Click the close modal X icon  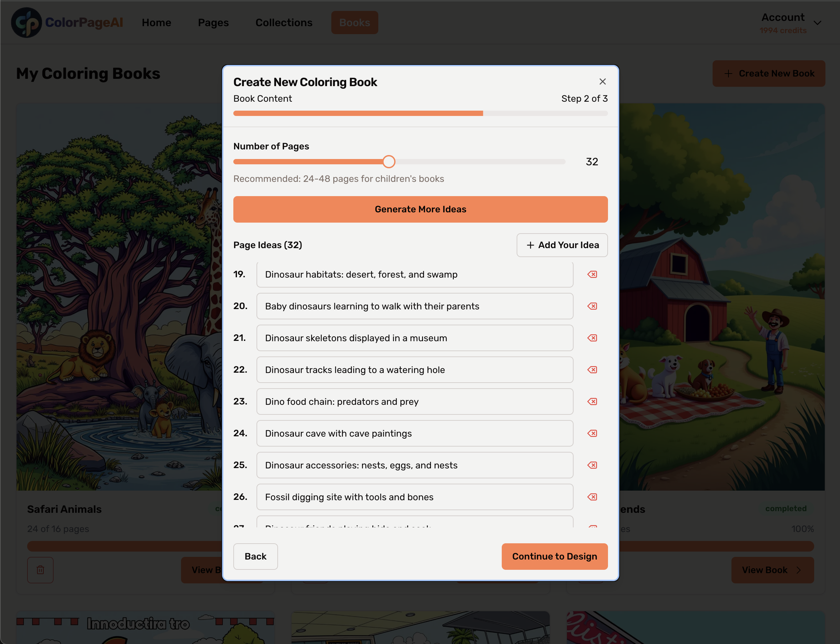[x=602, y=81]
